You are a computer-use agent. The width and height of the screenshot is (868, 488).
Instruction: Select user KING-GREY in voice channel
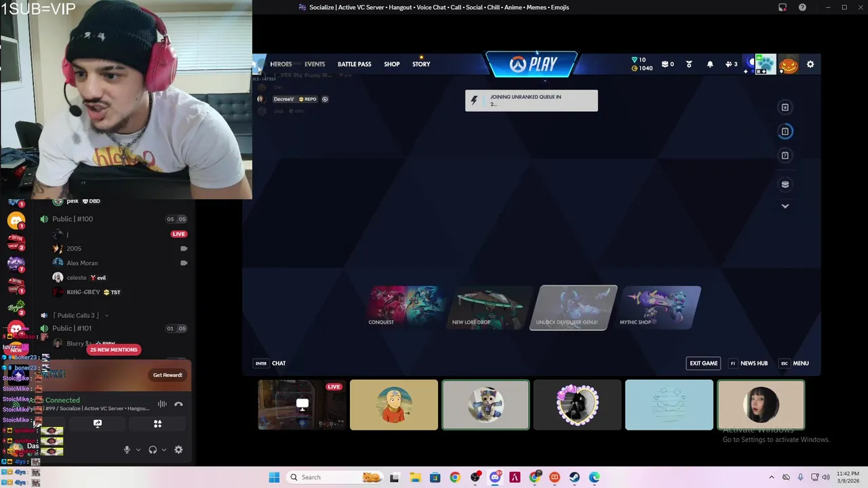tap(83, 292)
